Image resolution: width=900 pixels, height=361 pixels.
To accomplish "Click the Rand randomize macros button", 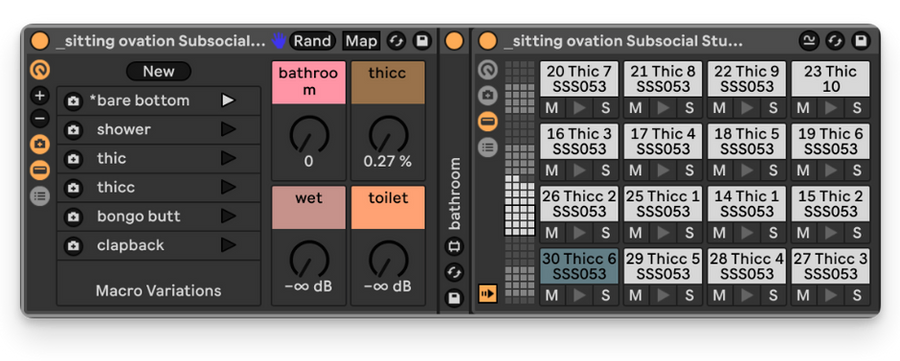I will pyautogui.click(x=313, y=41).
